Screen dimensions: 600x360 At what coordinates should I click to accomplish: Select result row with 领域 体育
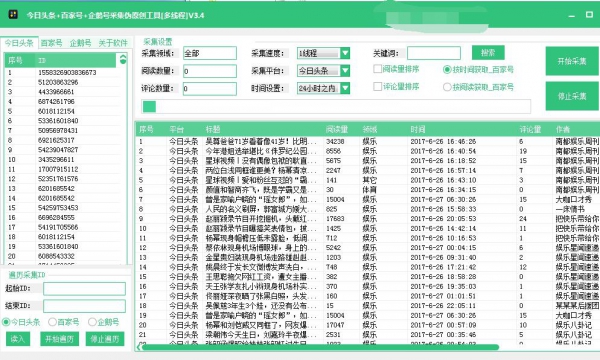pos(367,189)
